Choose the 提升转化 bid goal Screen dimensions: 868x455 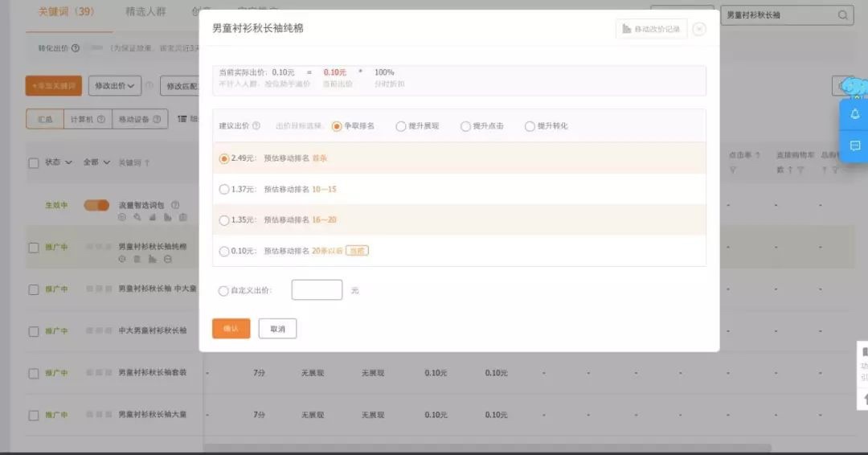[x=530, y=126]
